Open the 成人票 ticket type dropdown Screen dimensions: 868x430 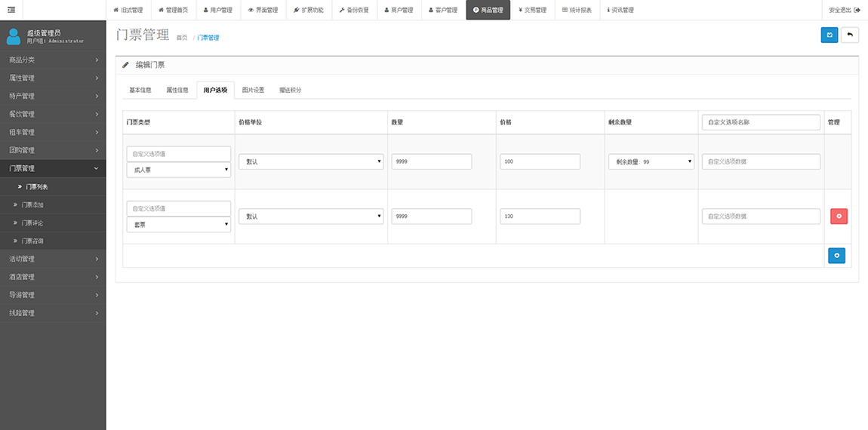[x=179, y=170]
